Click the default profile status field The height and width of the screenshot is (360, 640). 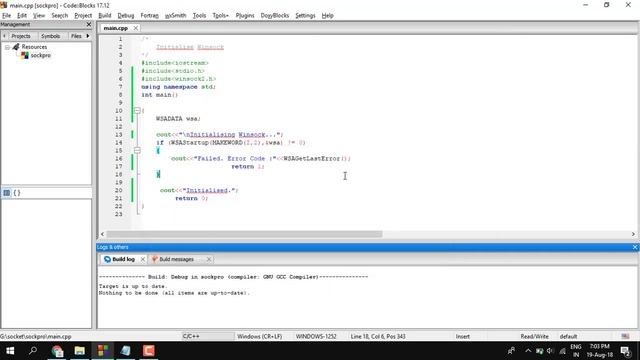point(568,336)
